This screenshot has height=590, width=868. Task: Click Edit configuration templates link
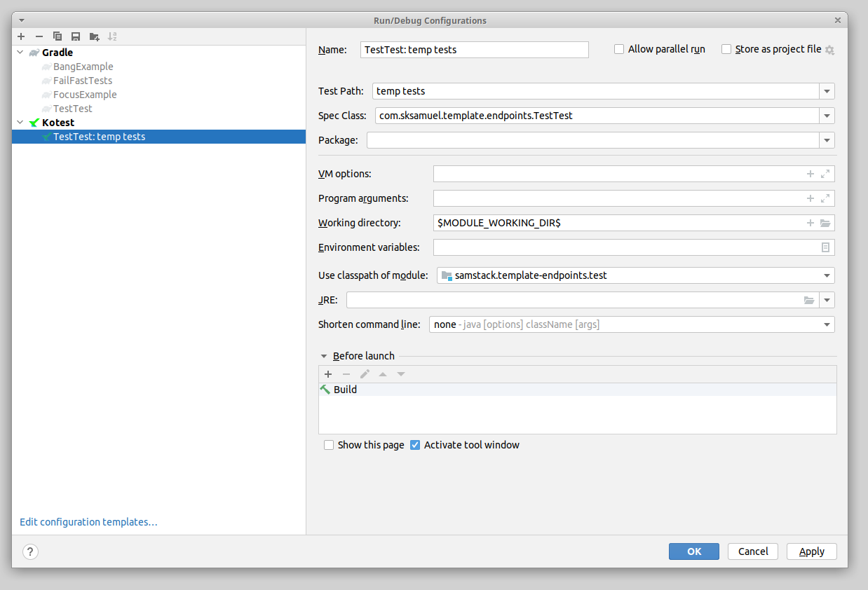(88, 521)
